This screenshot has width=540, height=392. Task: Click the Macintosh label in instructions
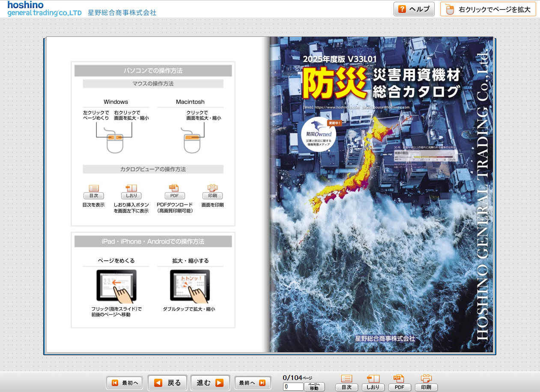(190, 102)
